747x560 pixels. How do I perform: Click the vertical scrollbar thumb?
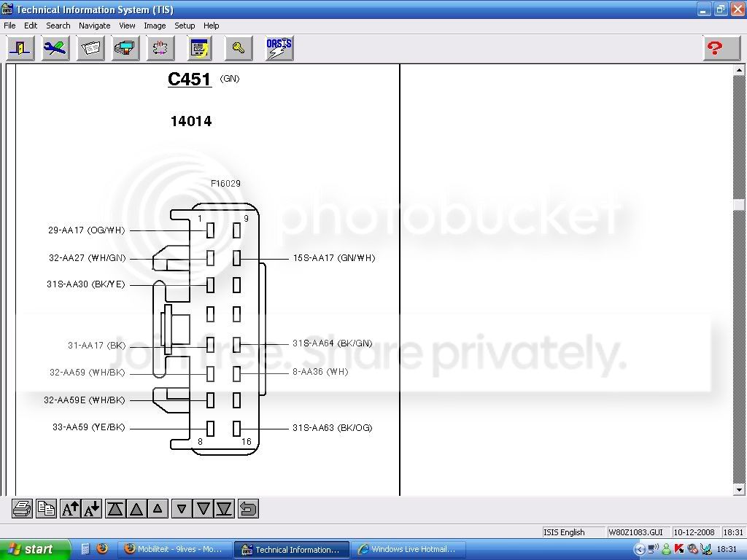(x=739, y=204)
